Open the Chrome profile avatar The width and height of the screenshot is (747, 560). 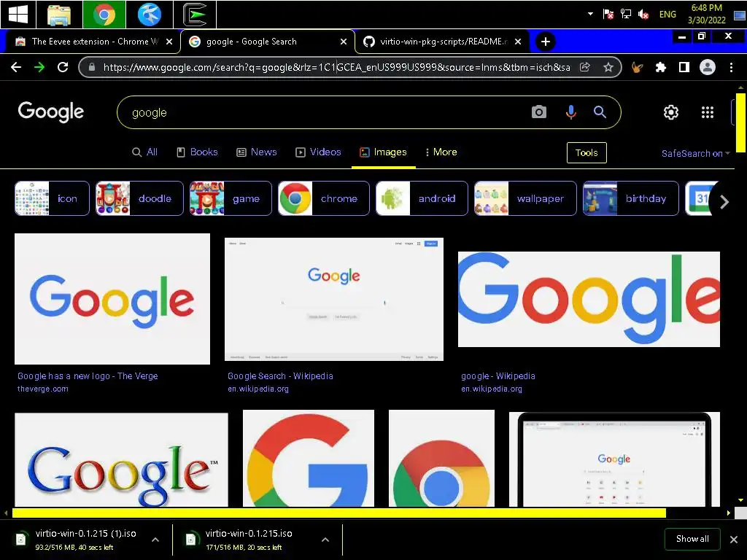point(708,67)
